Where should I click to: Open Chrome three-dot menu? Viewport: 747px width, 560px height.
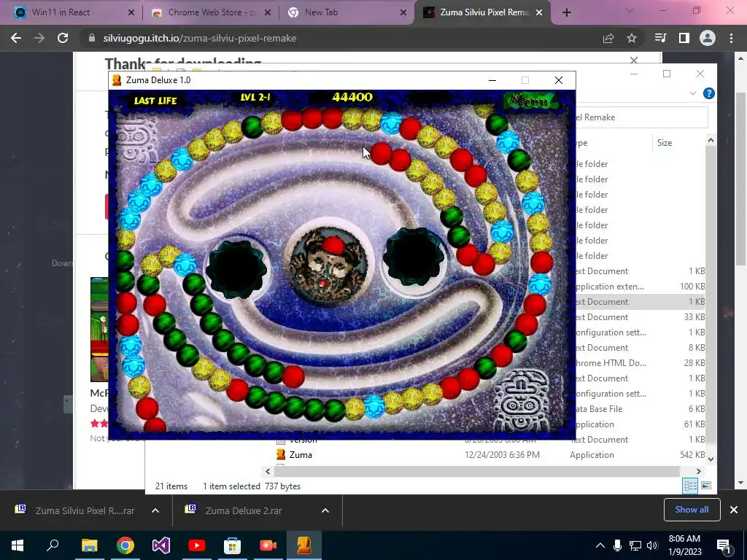731,38
